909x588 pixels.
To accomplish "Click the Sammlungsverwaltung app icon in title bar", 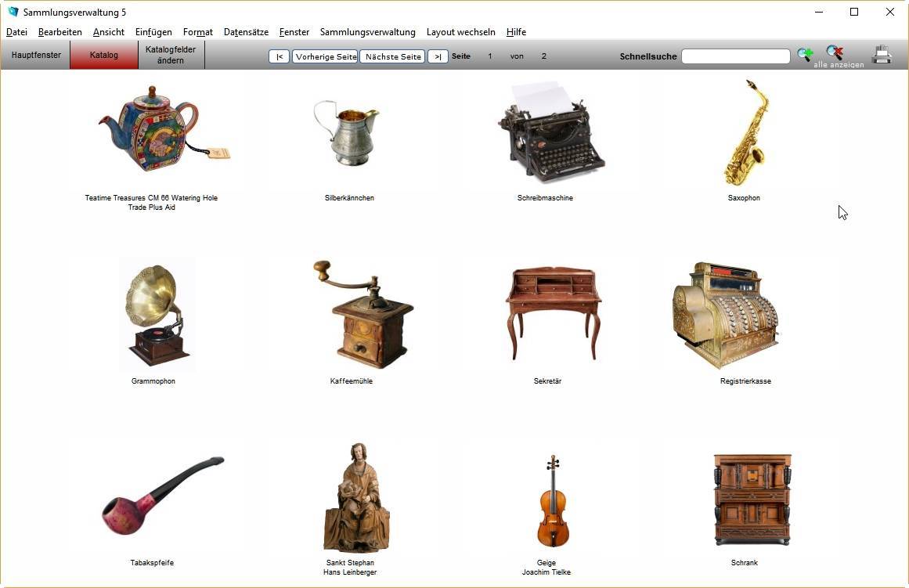I will pos(13,12).
